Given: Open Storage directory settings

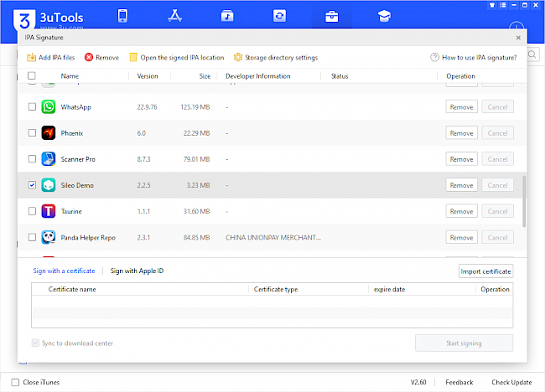Looking at the screenshot, I should click(x=276, y=57).
